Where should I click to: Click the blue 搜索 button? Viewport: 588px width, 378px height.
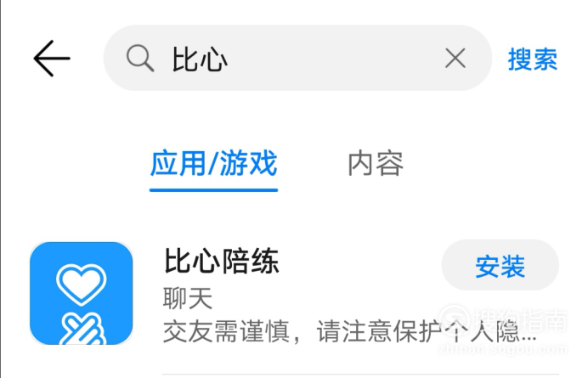click(533, 59)
